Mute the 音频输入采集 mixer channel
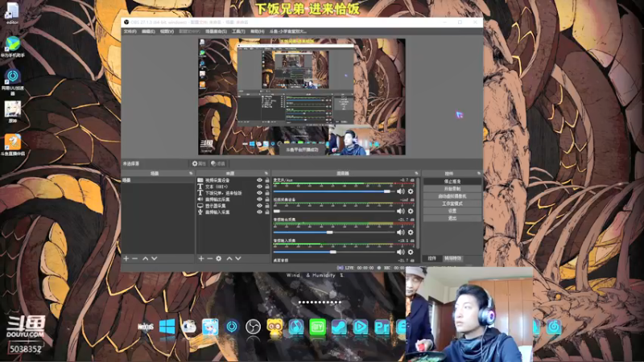This screenshot has height=362, width=644. coord(401,252)
